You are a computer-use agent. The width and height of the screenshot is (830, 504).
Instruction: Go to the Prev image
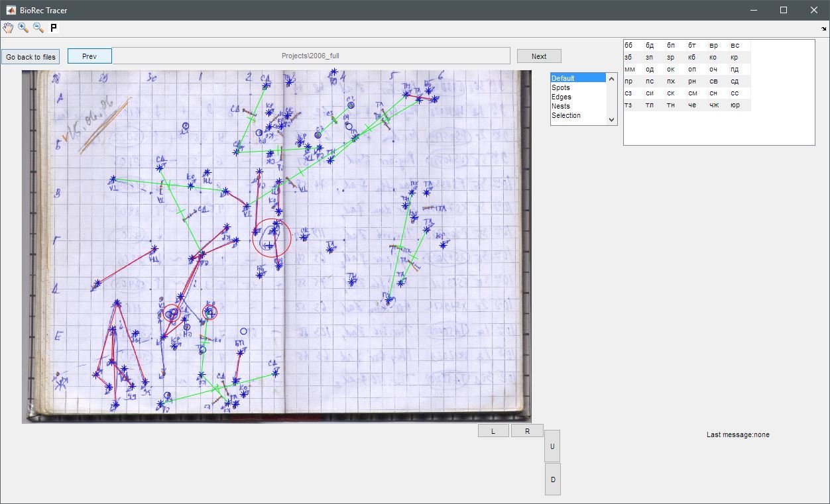[89, 56]
